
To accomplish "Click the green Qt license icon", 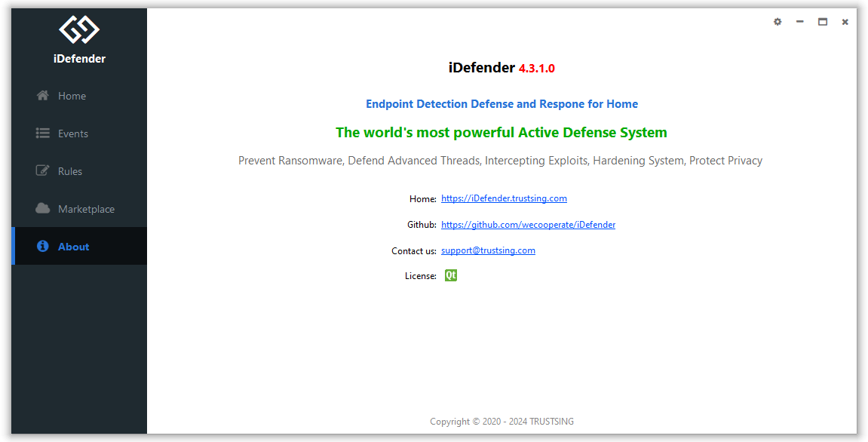I will pyautogui.click(x=451, y=275).
